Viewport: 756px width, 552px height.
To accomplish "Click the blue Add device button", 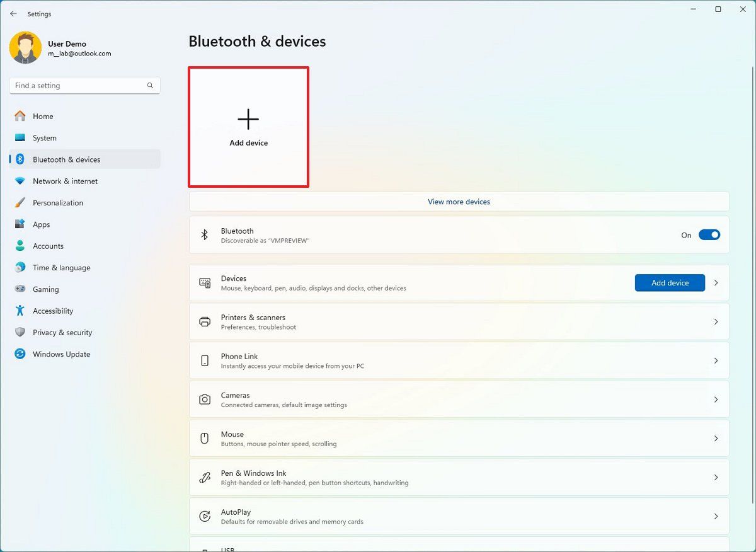I will coord(669,282).
